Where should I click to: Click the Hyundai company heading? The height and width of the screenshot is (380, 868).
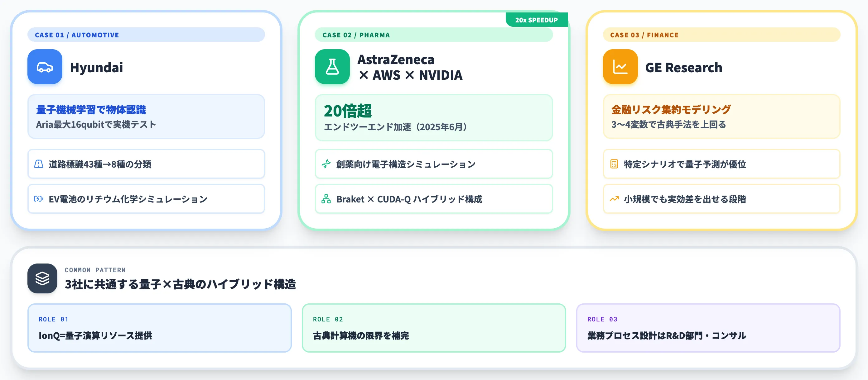tap(96, 68)
